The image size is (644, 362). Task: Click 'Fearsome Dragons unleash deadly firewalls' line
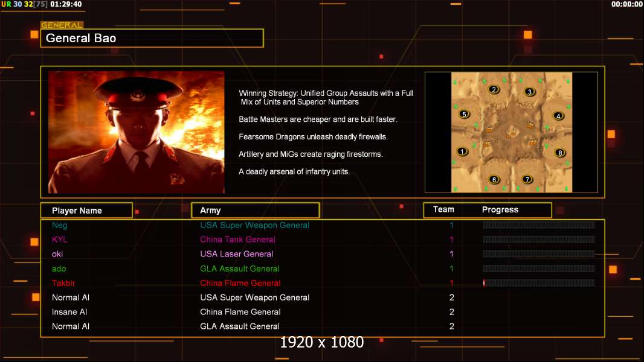[x=314, y=137]
